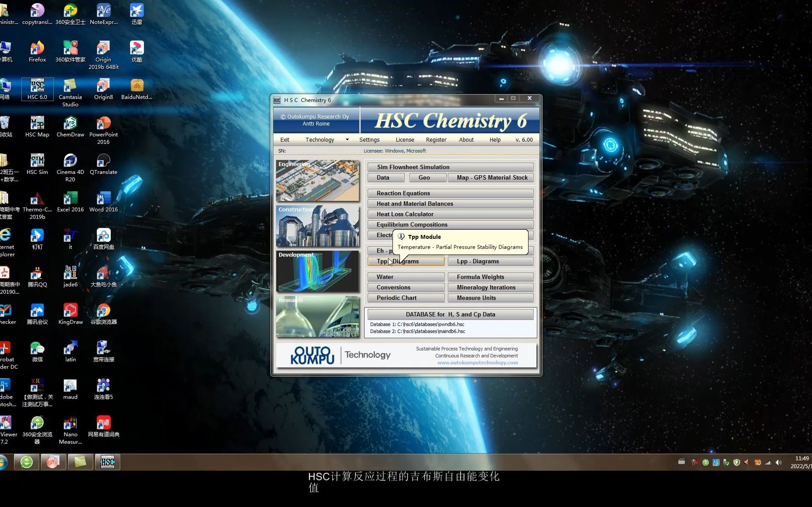Click the Exit menu item
Screen dimensions: 812x507
[285, 140]
